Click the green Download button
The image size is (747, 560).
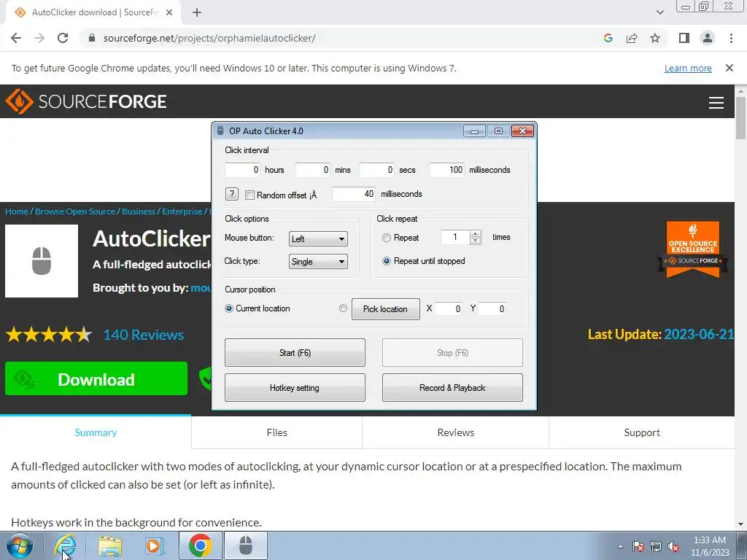pos(96,378)
